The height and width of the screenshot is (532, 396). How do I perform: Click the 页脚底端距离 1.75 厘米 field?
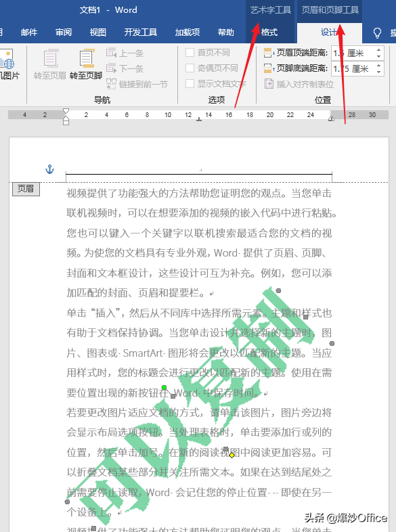(353, 69)
